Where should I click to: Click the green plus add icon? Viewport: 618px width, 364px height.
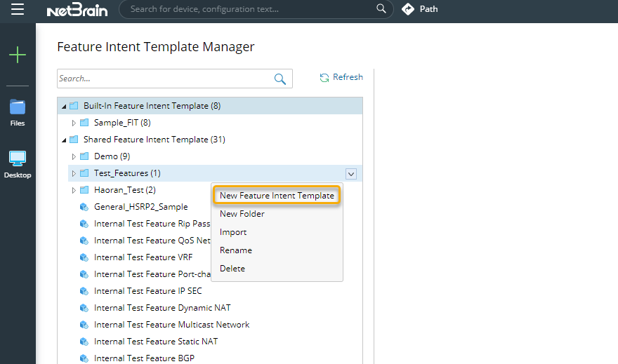pyautogui.click(x=18, y=55)
